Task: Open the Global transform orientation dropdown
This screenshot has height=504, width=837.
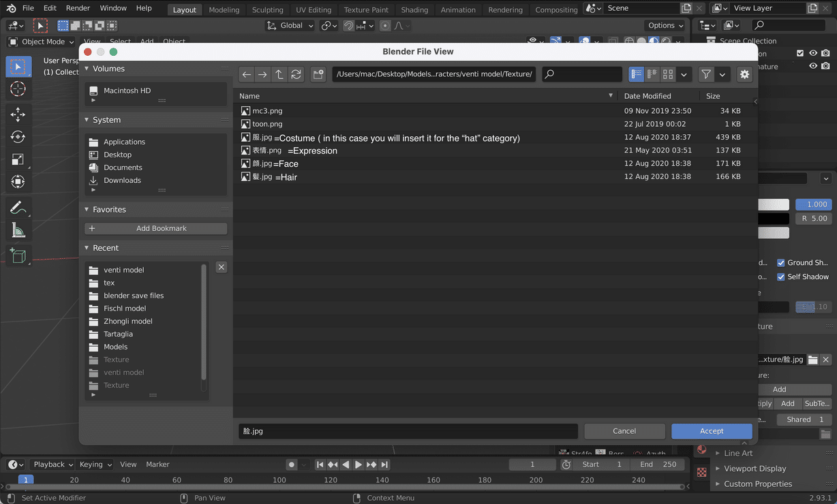Action: (290, 25)
